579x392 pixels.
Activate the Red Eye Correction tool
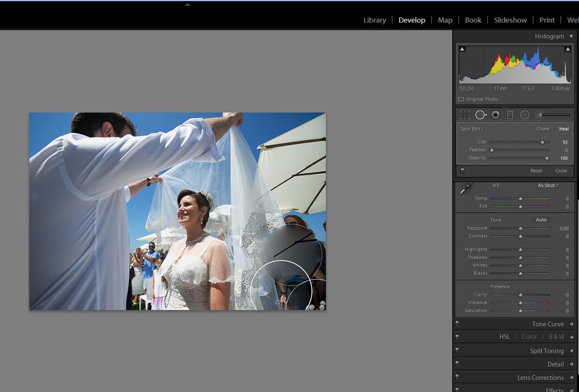tap(495, 115)
